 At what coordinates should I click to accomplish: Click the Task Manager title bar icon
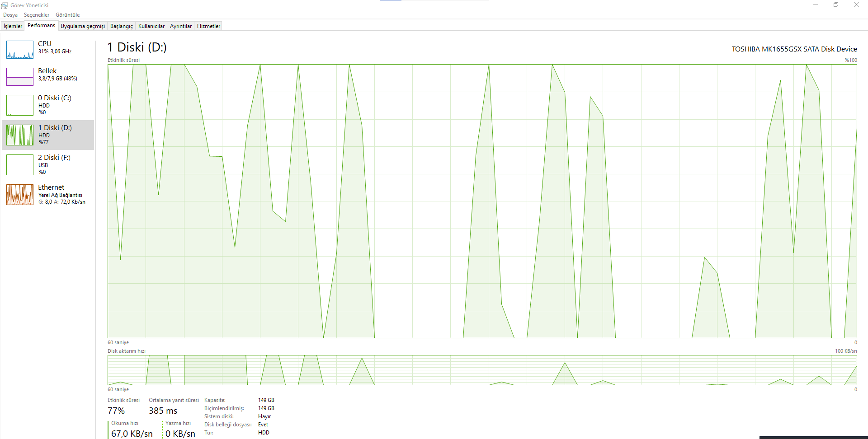[5, 5]
